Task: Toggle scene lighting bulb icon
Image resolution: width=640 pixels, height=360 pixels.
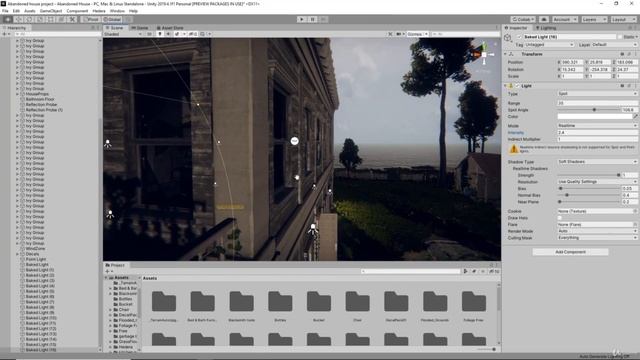Action: [160, 34]
